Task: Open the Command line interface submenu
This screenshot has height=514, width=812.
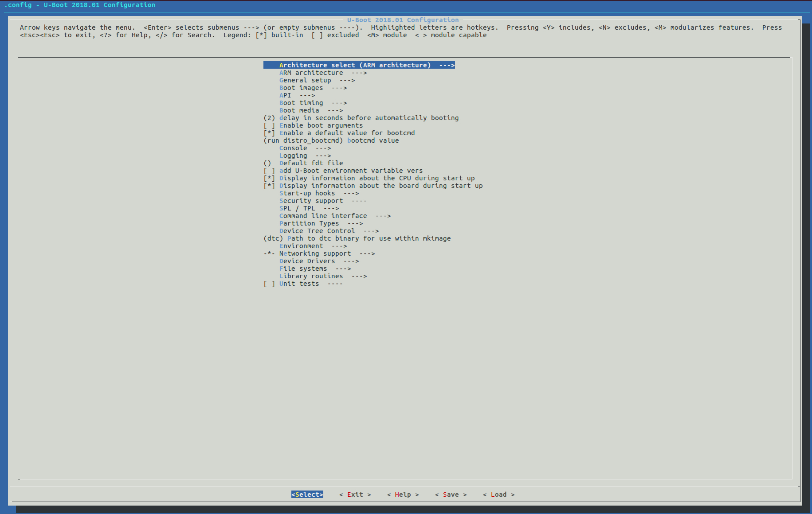Action: coord(335,216)
